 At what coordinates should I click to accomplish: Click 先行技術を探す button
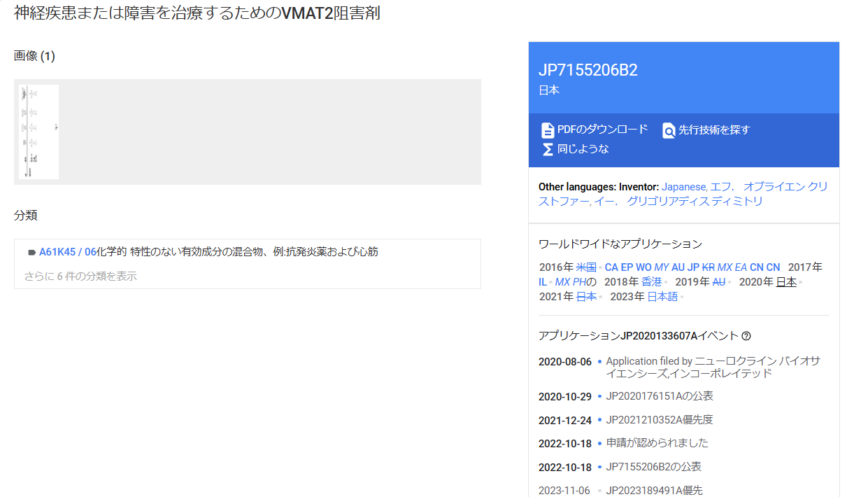pyautogui.click(x=714, y=129)
